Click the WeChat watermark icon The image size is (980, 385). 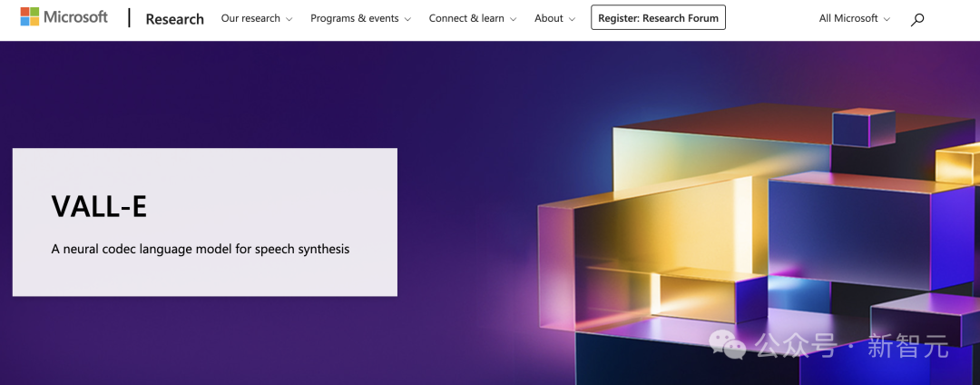click(728, 344)
